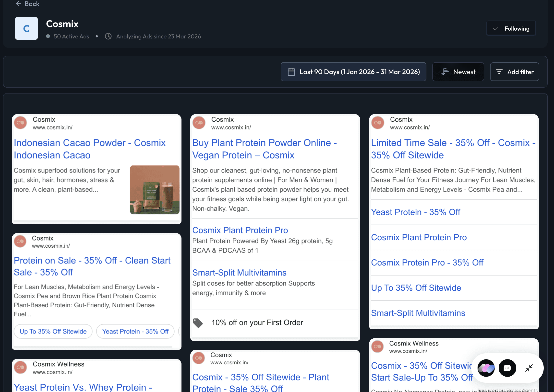Click the price tag offer icon
This screenshot has width=554, height=392.
[198, 323]
